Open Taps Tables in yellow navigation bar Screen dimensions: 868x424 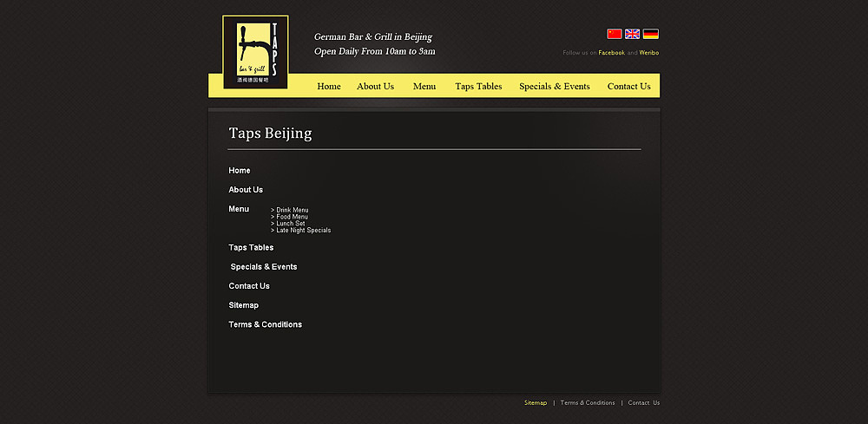478,86
